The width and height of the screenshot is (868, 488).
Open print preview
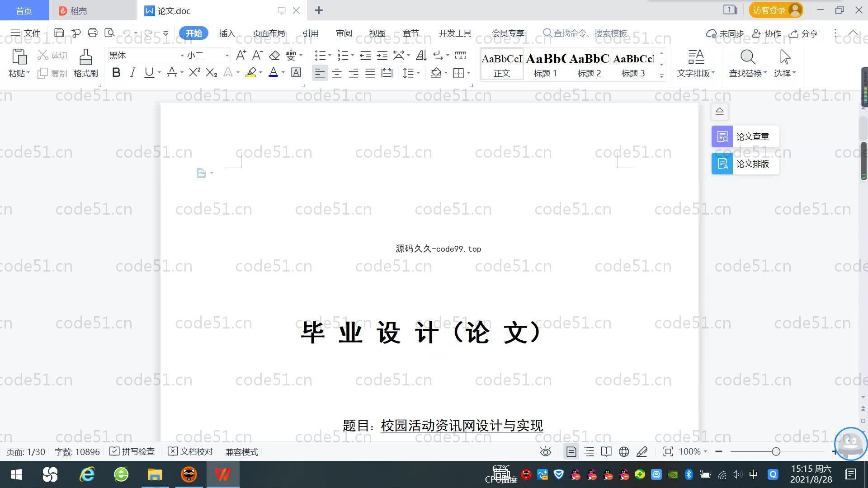pos(109,33)
